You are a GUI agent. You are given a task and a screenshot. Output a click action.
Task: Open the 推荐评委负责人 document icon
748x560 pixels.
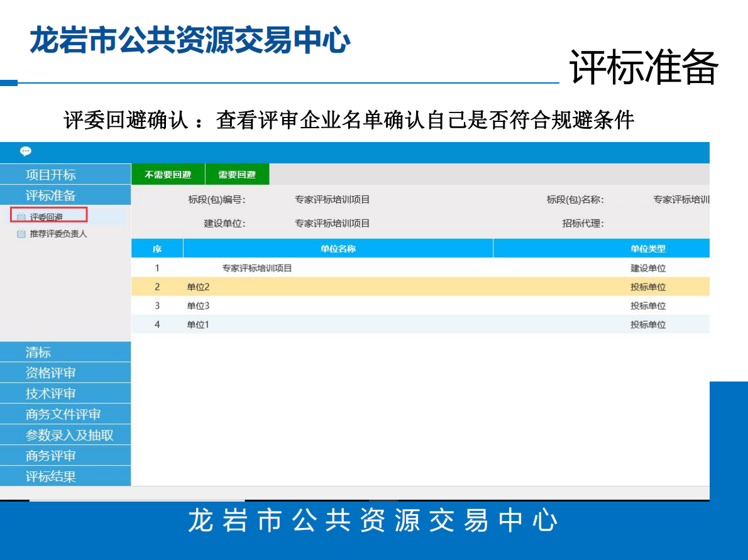click(x=21, y=234)
